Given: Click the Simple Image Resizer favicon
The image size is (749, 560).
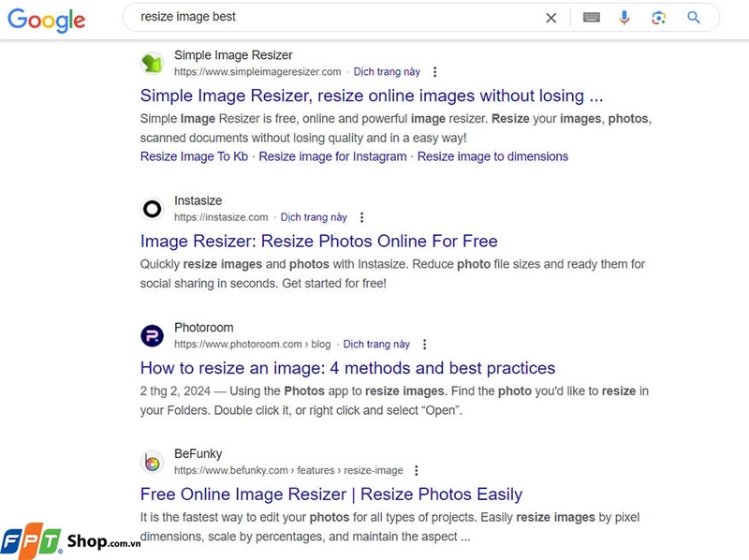Looking at the screenshot, I should [153, 63].
